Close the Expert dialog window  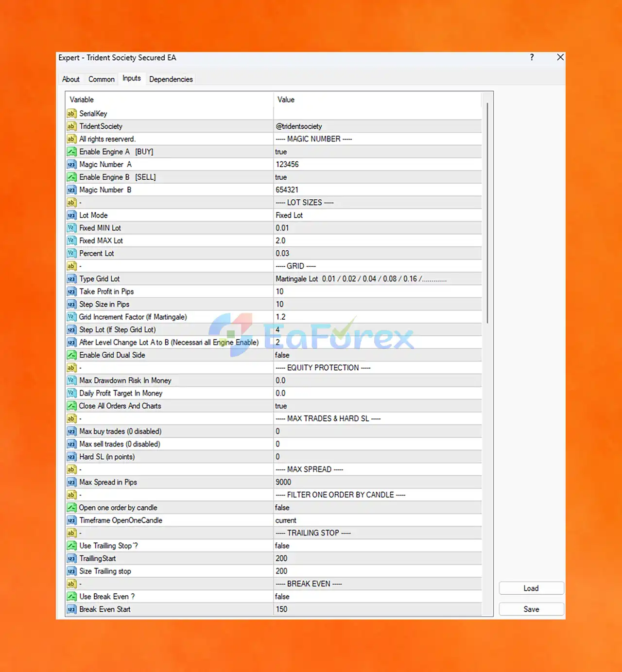(560, 57)
